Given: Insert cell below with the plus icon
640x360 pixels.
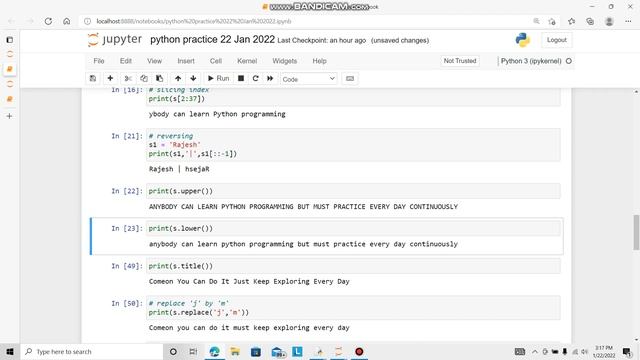Looking at the screenshot, I should 110,78.
